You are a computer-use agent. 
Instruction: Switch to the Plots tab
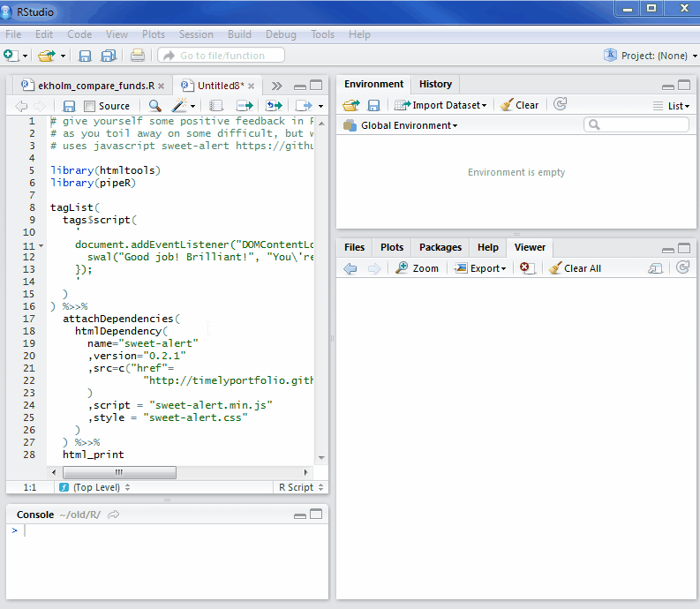click(x=392, y=247)
